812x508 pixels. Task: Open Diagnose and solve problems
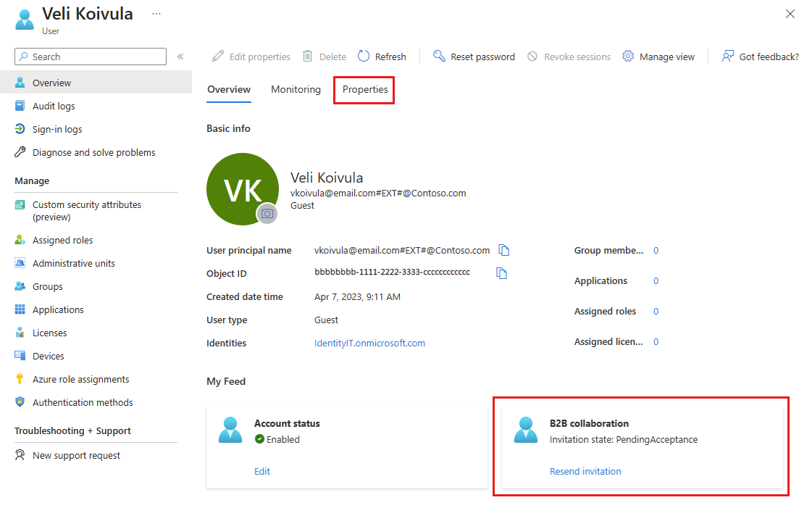[x=93, y=151]
